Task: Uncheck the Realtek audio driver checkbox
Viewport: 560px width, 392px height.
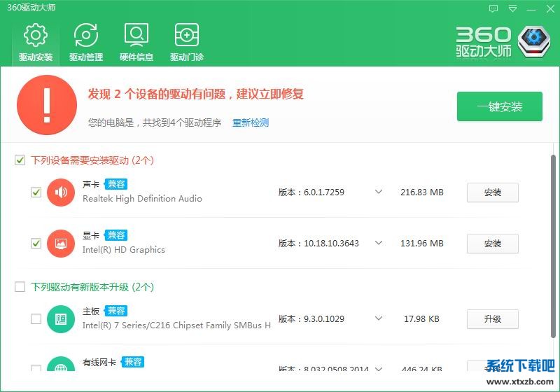Action: 36,192
